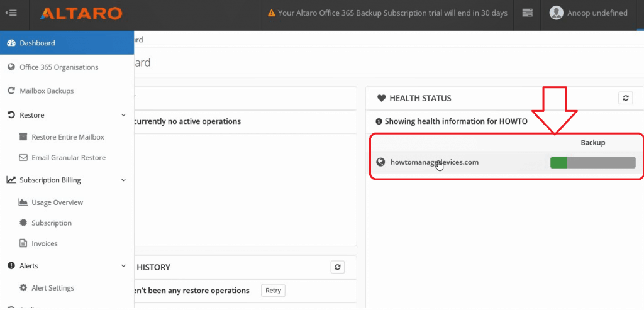The width and height of the screenshot is (644, 310).
Task: Click the user avatar icon
Action: coord(556,13)
